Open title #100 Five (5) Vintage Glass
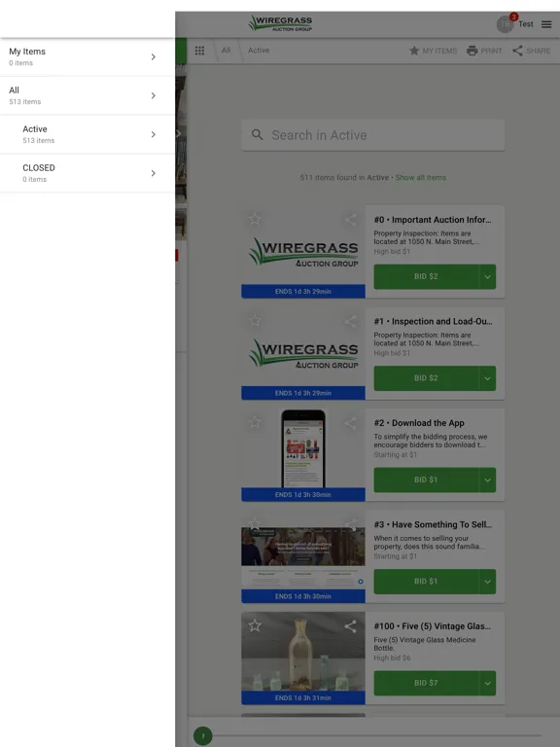 click(x=432, y=626)
